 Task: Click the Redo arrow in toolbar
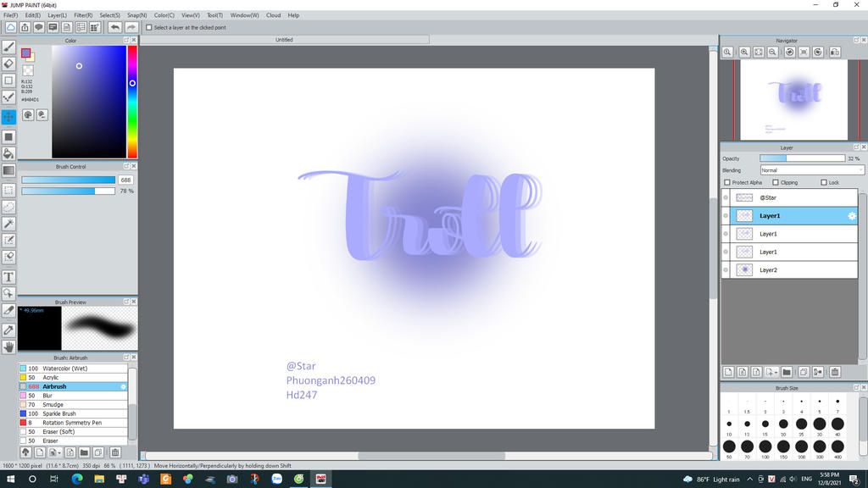[131, 27]
